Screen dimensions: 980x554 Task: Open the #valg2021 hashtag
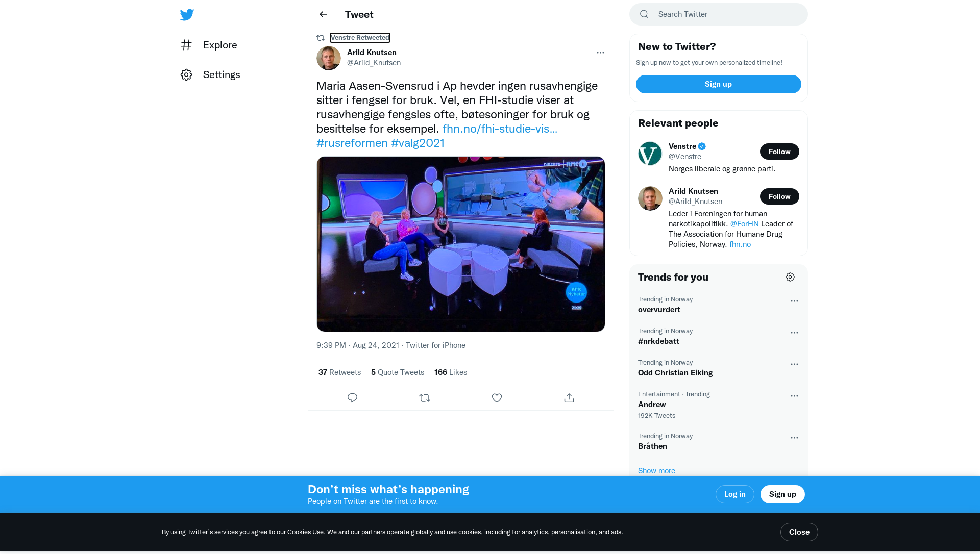click(x=418, y=143)
